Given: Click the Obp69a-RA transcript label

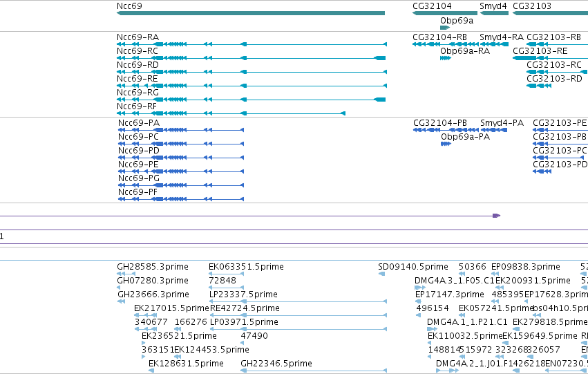Looking at the screenshot, I should pyautogui.click(x=465, y=51).
